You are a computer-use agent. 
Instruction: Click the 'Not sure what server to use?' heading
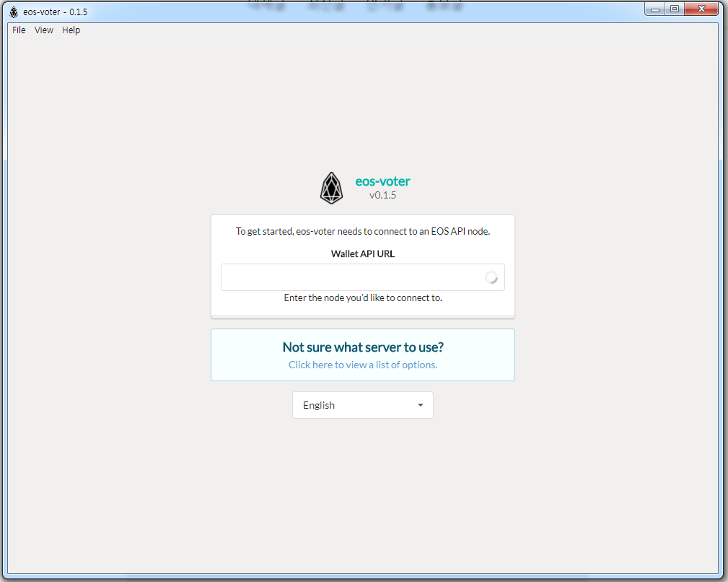click(363, 347)
